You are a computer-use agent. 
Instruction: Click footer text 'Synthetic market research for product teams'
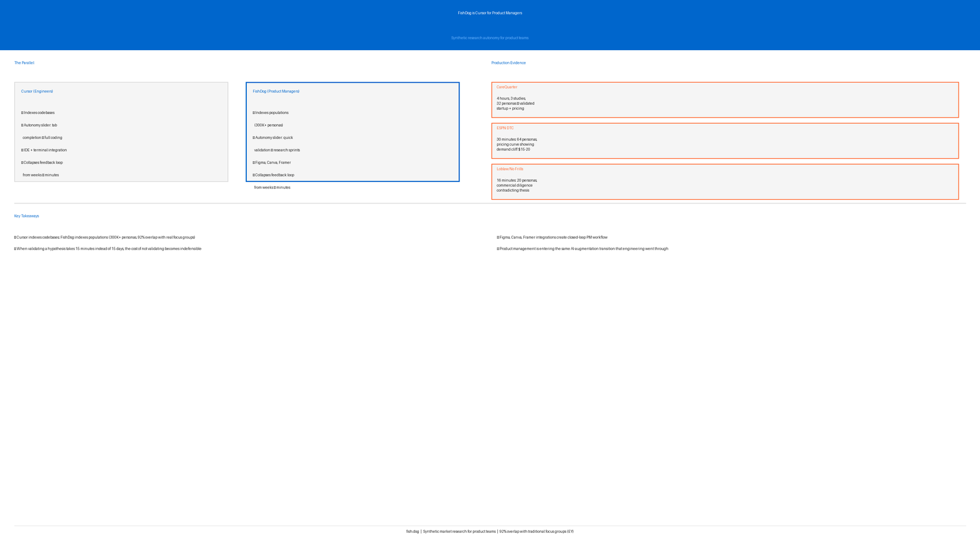[x=459, y=532]
